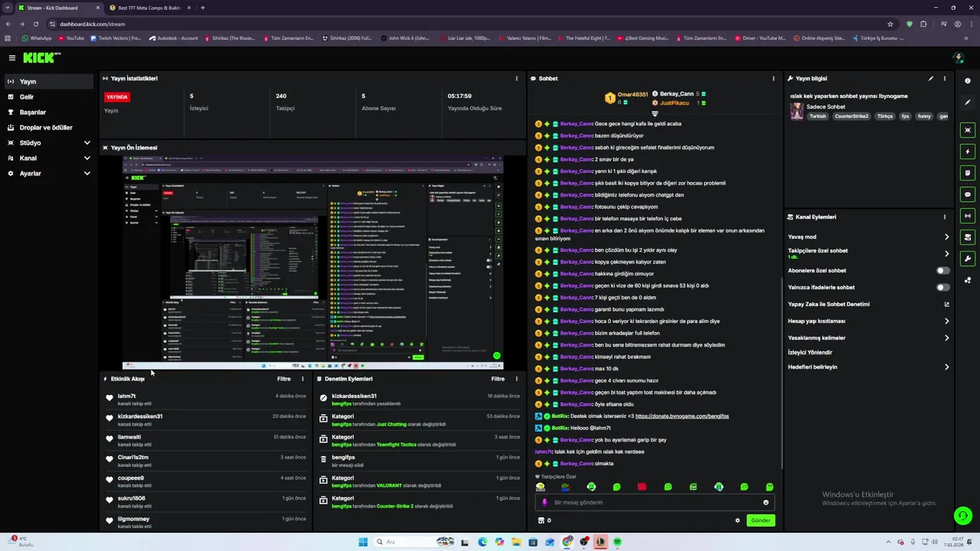
Task: Toggle Abonelere özel sohbet switch
Action: click(x=943, y=270)
